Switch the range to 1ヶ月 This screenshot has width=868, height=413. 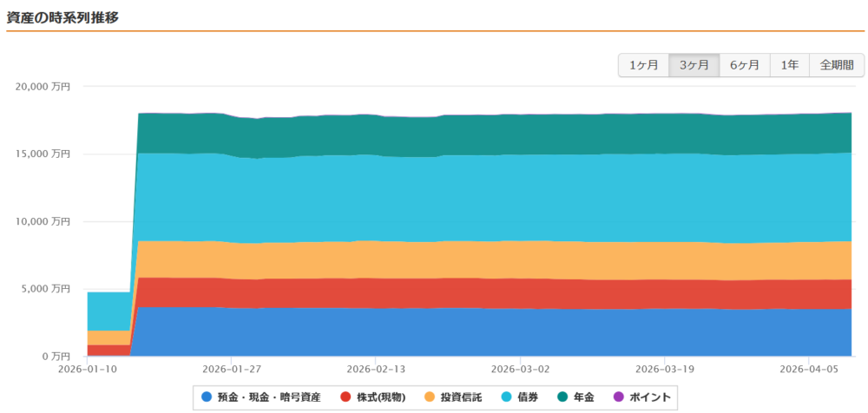pos(643,65)
